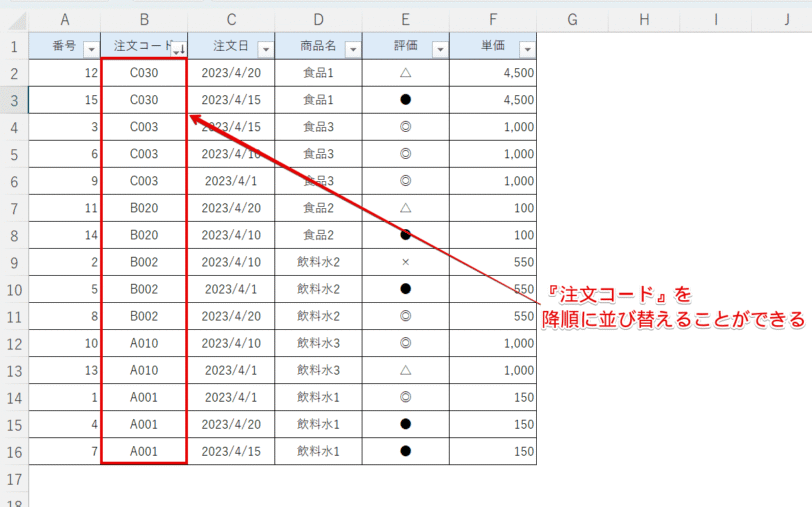
Task: Select the × rating in row 9
Action: pos(405,263)
